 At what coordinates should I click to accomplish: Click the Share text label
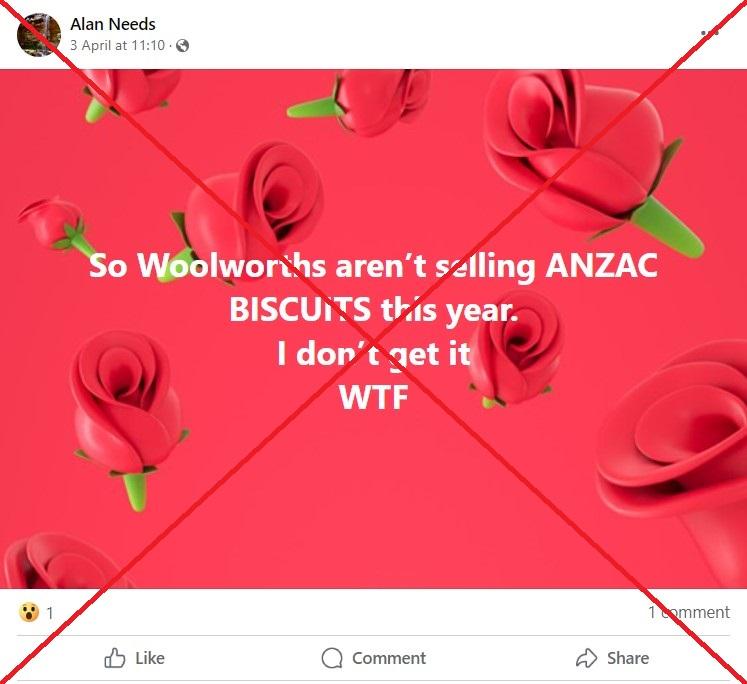click(x=628, y=658)
